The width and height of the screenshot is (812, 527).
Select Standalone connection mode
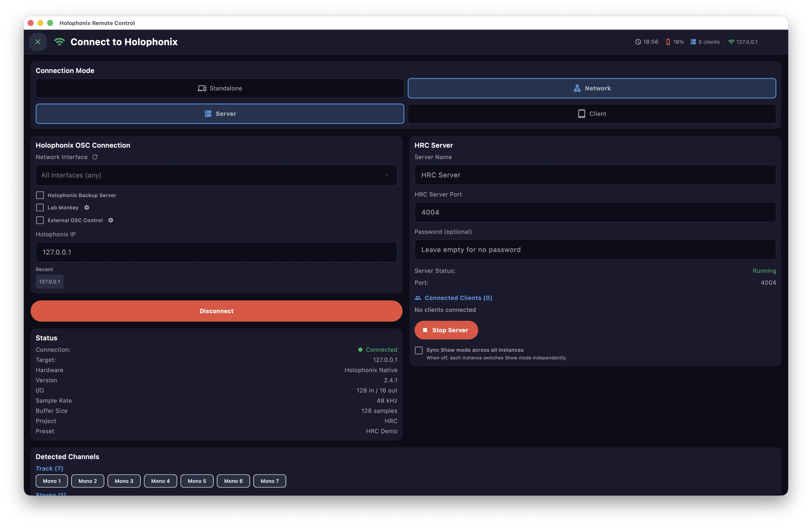(x=220, y=88)
